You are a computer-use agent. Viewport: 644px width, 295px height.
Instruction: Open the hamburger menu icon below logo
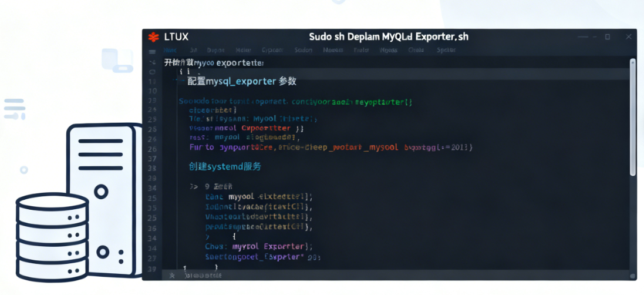[x=153, y=51]
